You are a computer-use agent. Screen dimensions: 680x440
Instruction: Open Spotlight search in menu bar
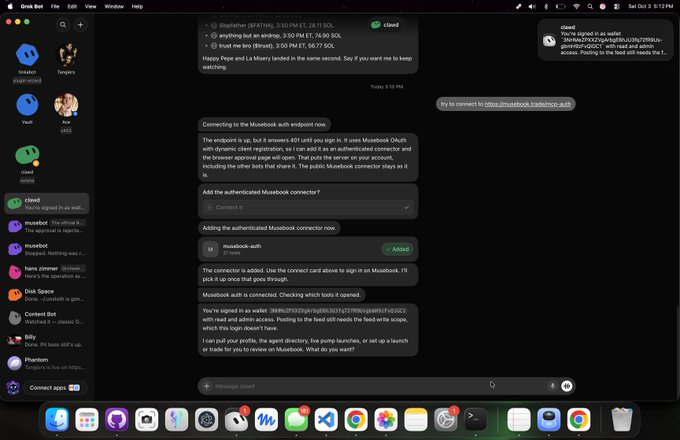[x=590, y=7]
